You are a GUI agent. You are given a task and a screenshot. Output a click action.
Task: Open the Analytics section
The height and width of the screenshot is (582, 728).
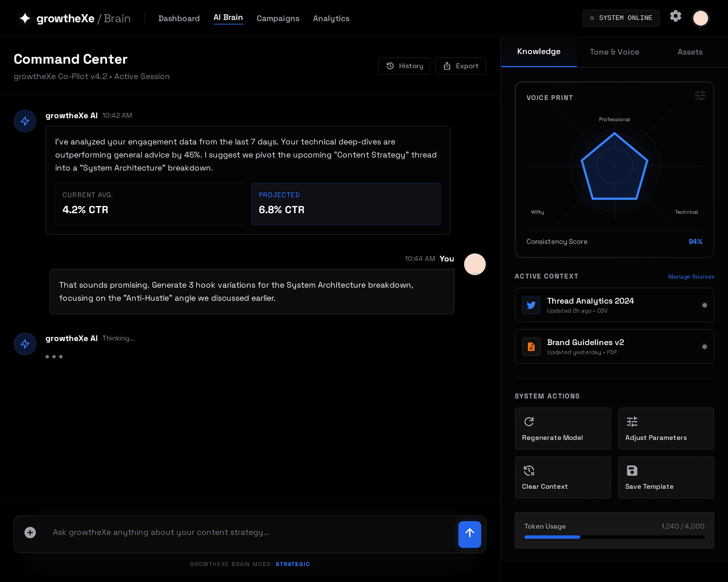coord(331,18)
